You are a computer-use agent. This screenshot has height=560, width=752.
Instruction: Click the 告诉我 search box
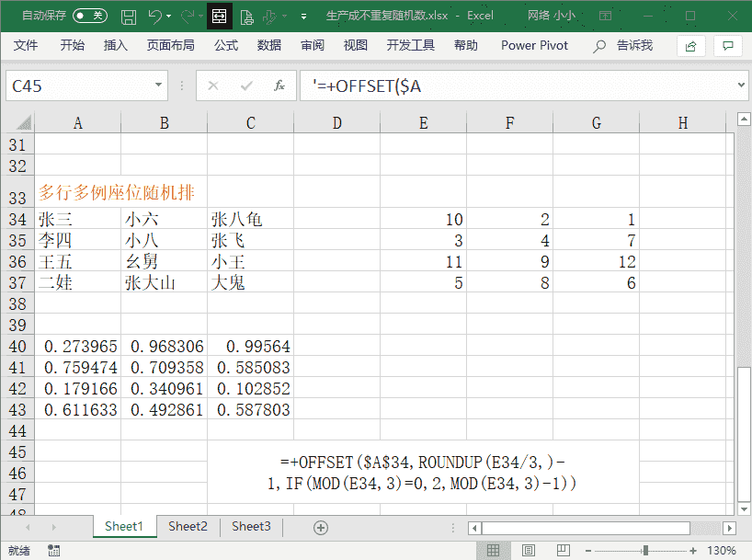(x=623, y=46)
